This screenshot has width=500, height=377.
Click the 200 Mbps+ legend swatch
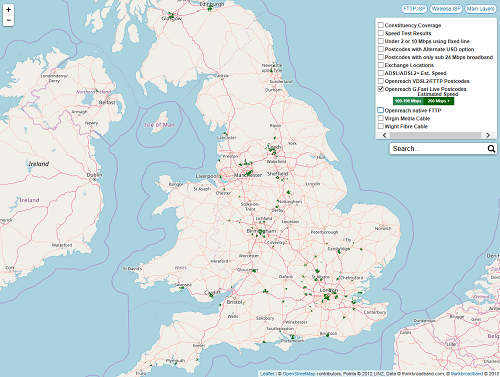point(439,101)
